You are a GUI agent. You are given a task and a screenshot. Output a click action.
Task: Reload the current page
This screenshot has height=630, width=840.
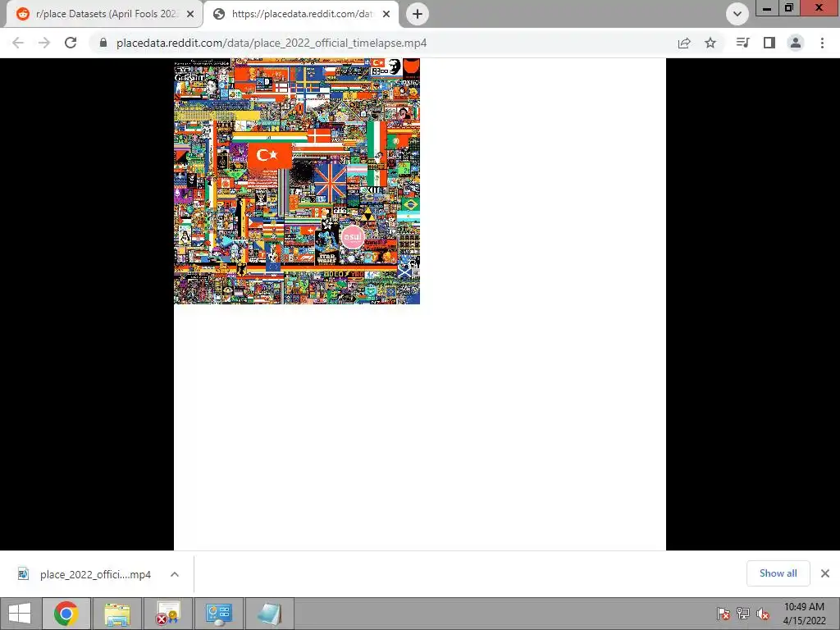pyautogui.click(x=71, y=43)
